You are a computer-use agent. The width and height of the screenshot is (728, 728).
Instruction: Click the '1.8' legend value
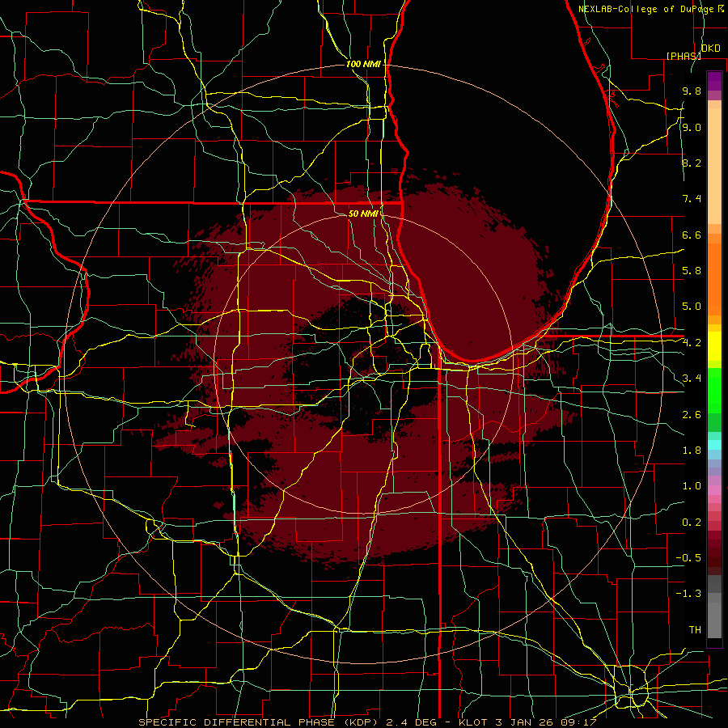point(692,451)
